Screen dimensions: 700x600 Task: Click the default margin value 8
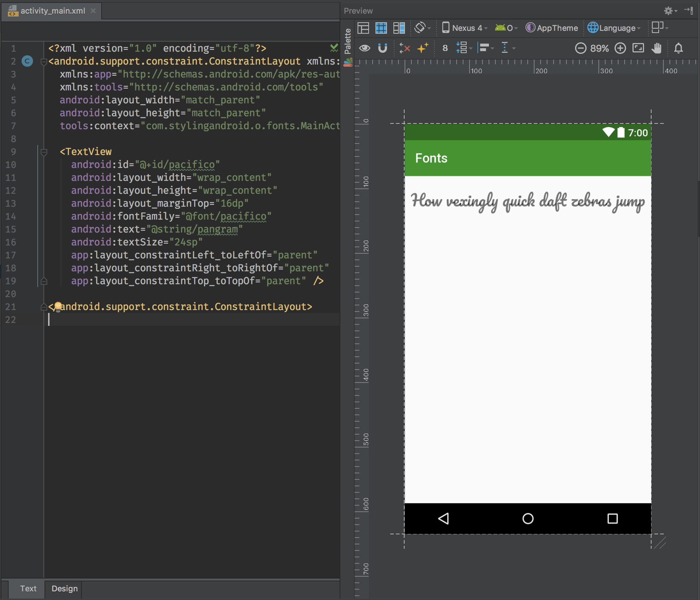(x=445, y=48)
